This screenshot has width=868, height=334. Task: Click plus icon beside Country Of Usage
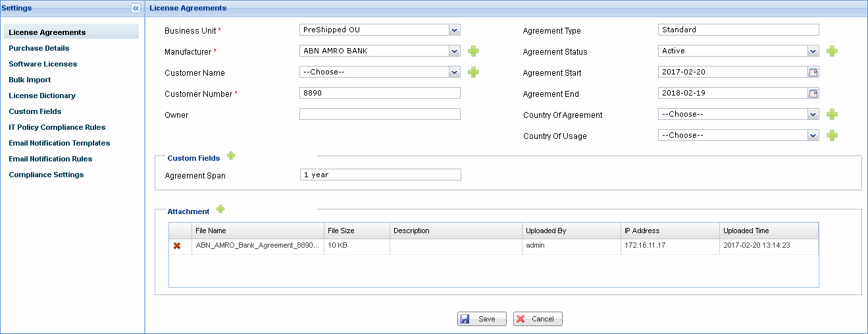(832, 136)
